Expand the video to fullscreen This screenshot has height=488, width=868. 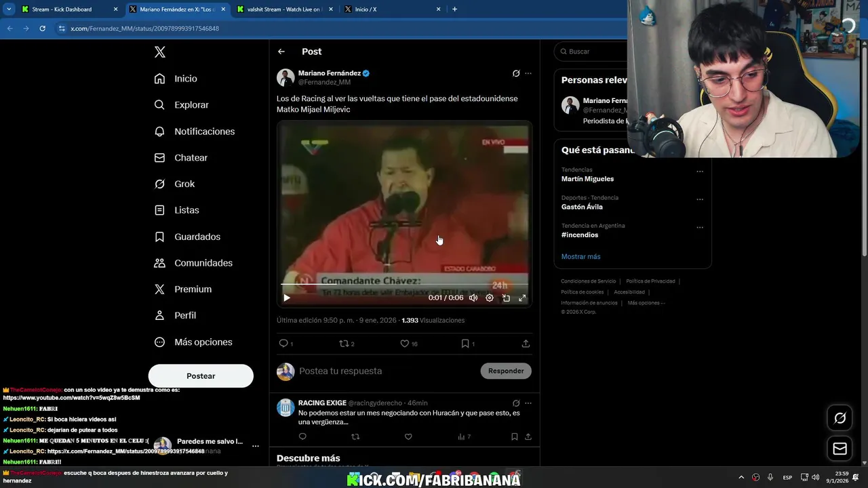point(522,298)
